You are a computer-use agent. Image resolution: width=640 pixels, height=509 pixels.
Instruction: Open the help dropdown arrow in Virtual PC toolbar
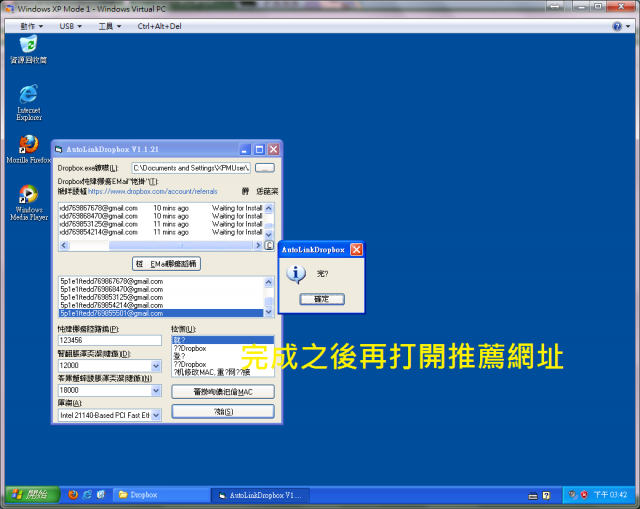(628, 27)
